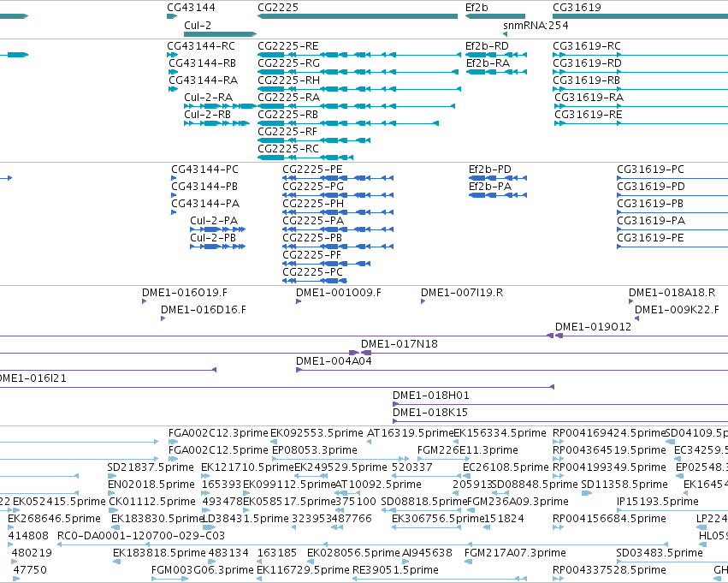
Task: Click the CG31619 gene bar
Action: pyautogui.click(x=640, y=16)
